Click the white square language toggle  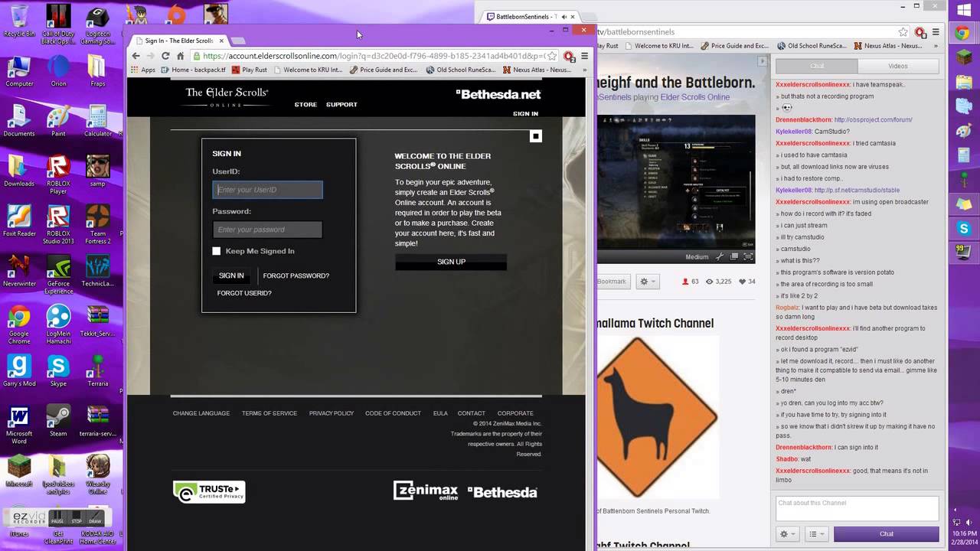tap(536, 136)
